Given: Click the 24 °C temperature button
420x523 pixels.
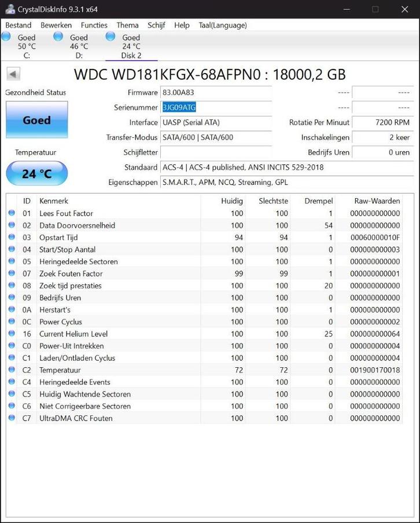Looking at the screenshot, I should pyautogui.click(x=36, y=173).
